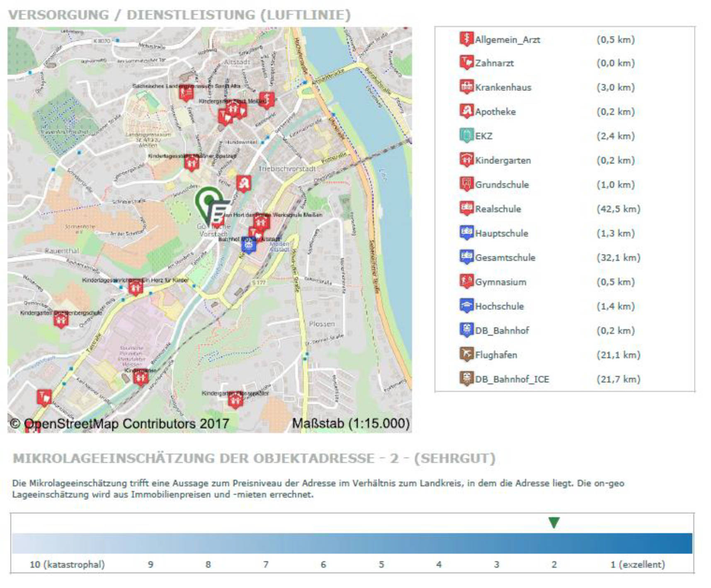Click the DB_Bahnhof legend icon

466,330
